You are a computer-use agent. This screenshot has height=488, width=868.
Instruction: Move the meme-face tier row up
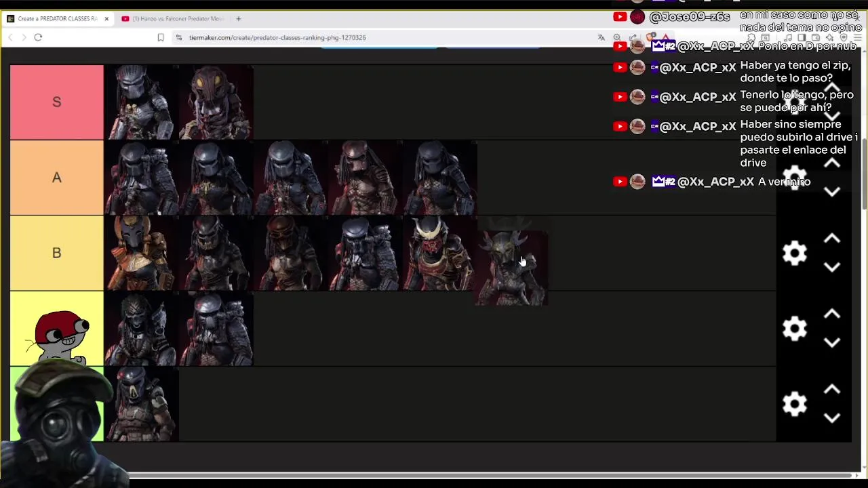pos(832,314)
